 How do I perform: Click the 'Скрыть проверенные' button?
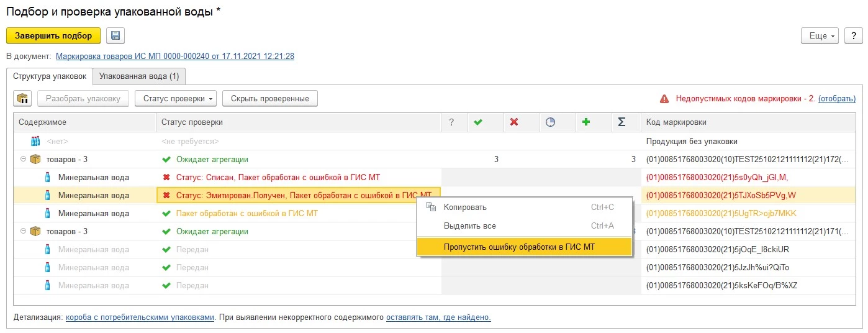click(x=269, y=98)
